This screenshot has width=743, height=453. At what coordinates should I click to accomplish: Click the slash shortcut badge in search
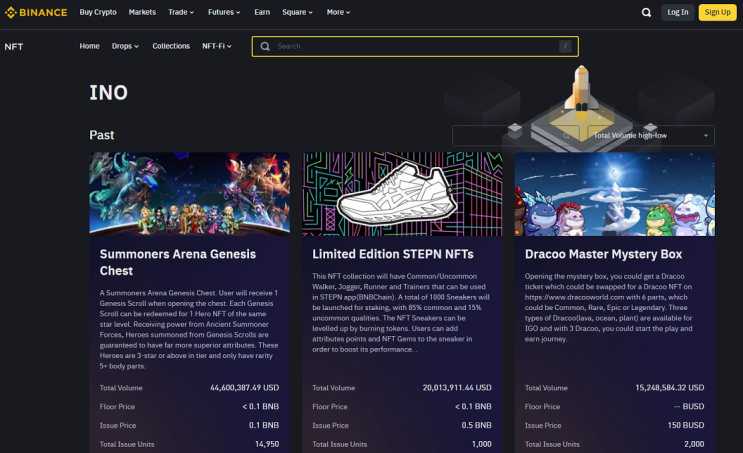coord(565,46)
